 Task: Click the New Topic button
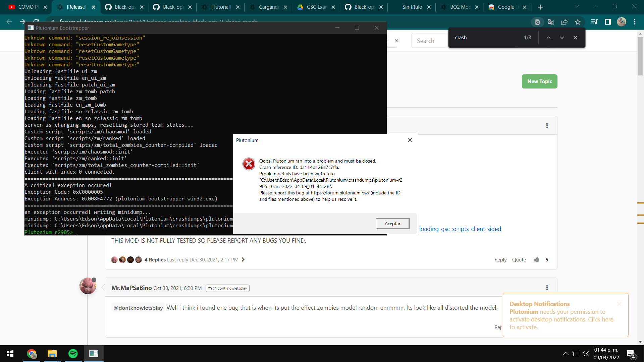[x=539, y=81]
